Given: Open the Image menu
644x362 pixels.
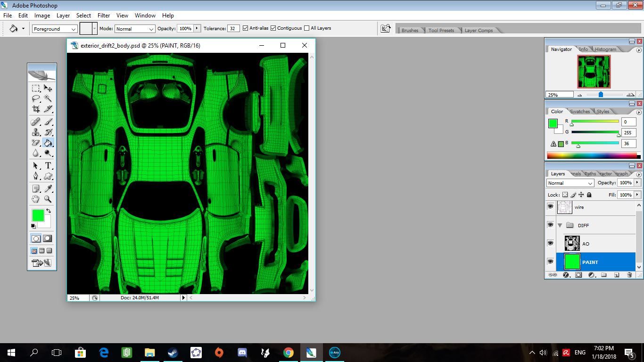Looking at the screenshot, I should coord(42,16).
